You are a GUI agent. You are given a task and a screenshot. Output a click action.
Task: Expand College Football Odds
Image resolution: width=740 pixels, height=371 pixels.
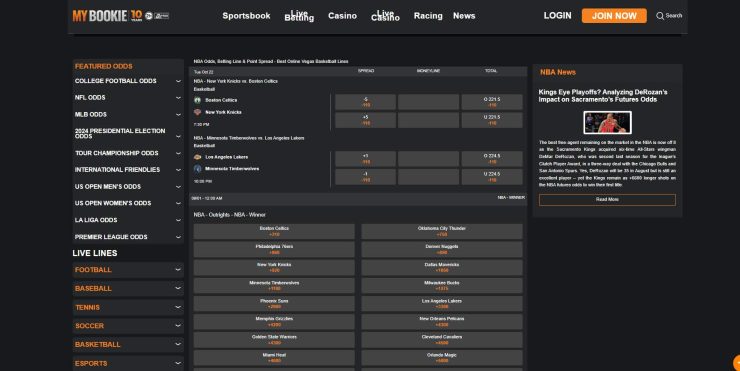[128, 81]
